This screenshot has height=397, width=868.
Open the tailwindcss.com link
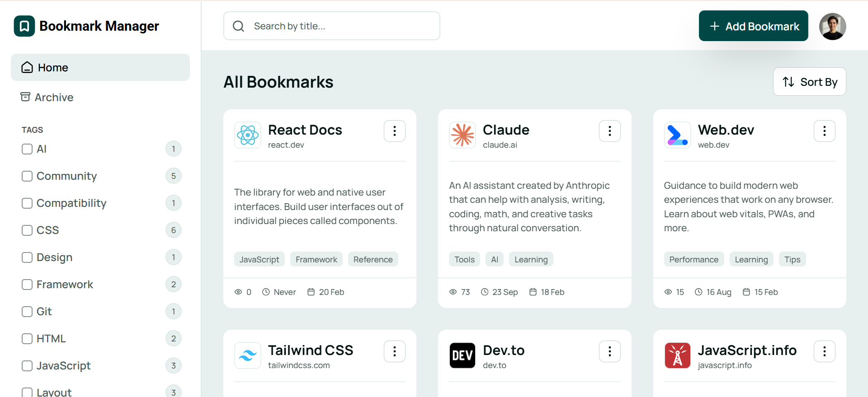(299, 365)
